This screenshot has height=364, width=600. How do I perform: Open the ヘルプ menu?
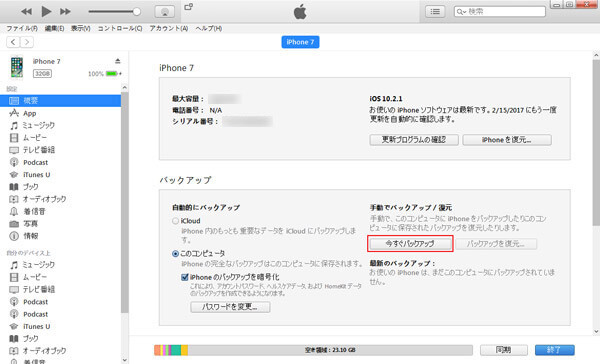(x=209, y=28)
